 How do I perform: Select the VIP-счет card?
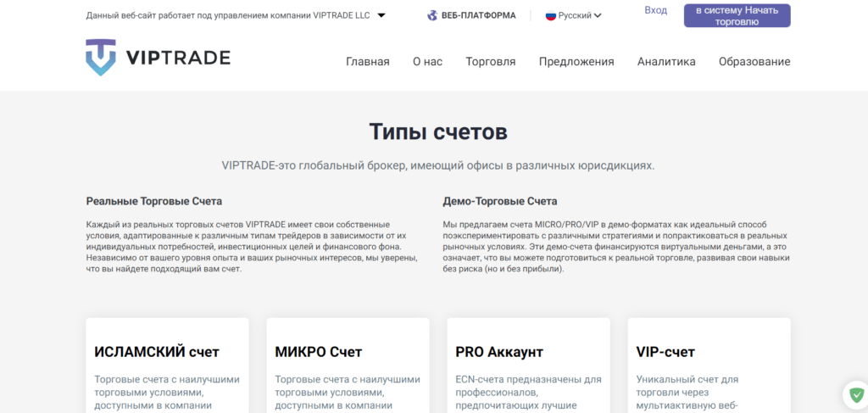(709, 366)
